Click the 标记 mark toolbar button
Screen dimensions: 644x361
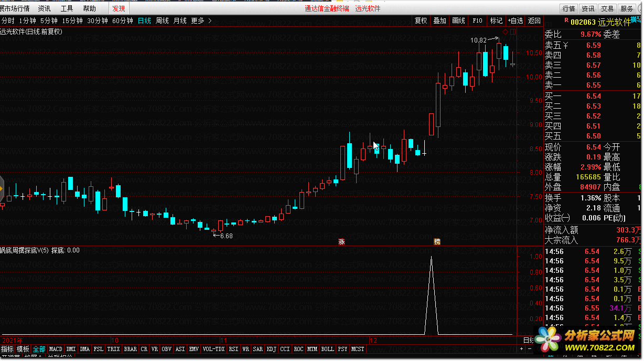[x=496, y=21]
